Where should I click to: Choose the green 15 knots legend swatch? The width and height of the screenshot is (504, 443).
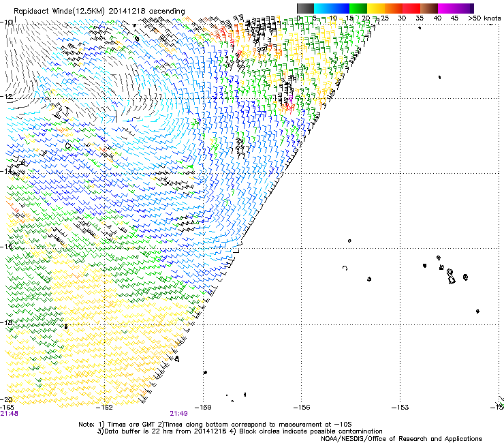[x=358, y=8]
